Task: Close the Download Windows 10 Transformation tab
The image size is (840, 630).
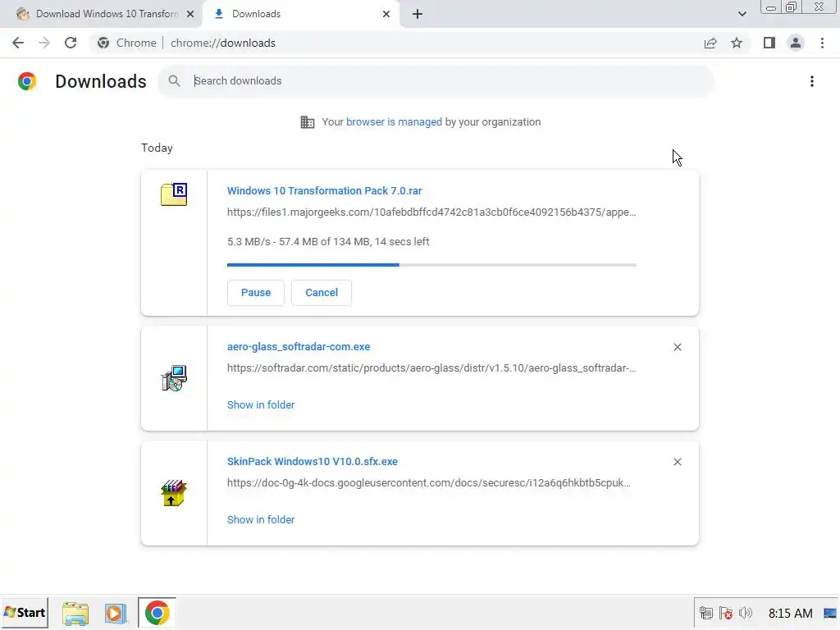Action: tap(190, 14)
